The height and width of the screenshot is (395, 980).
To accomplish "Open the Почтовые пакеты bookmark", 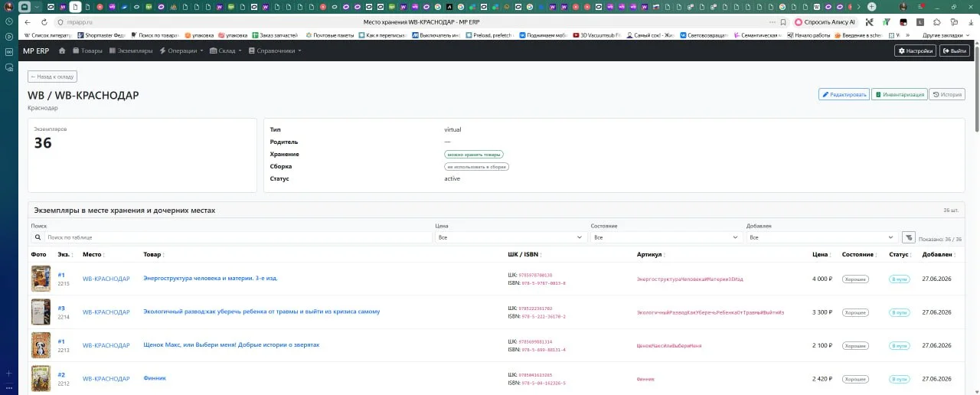I will (329, 35).
